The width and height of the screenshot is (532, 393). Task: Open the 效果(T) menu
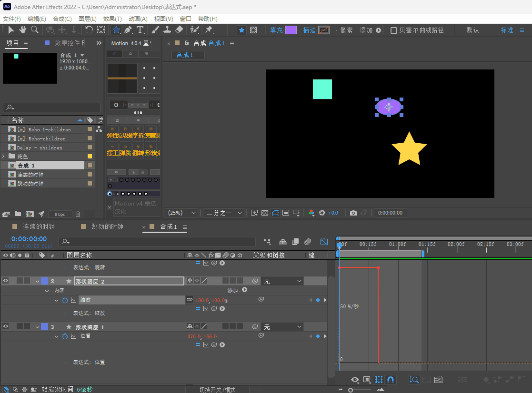tap(112, 19)
